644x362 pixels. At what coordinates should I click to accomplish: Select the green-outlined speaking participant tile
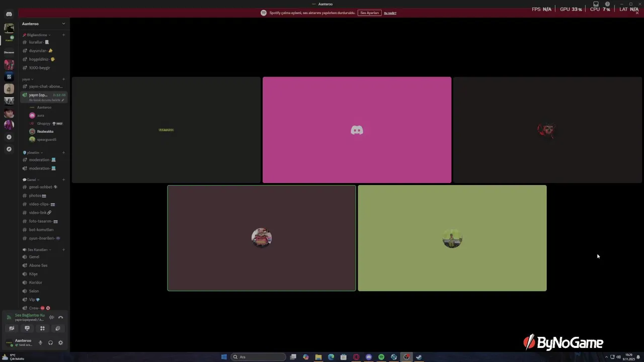262,238
